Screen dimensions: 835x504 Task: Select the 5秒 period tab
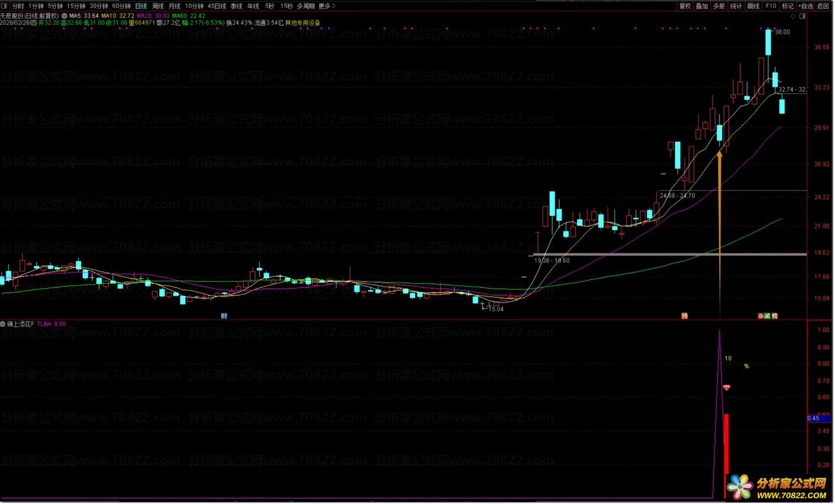pos(270,6)
